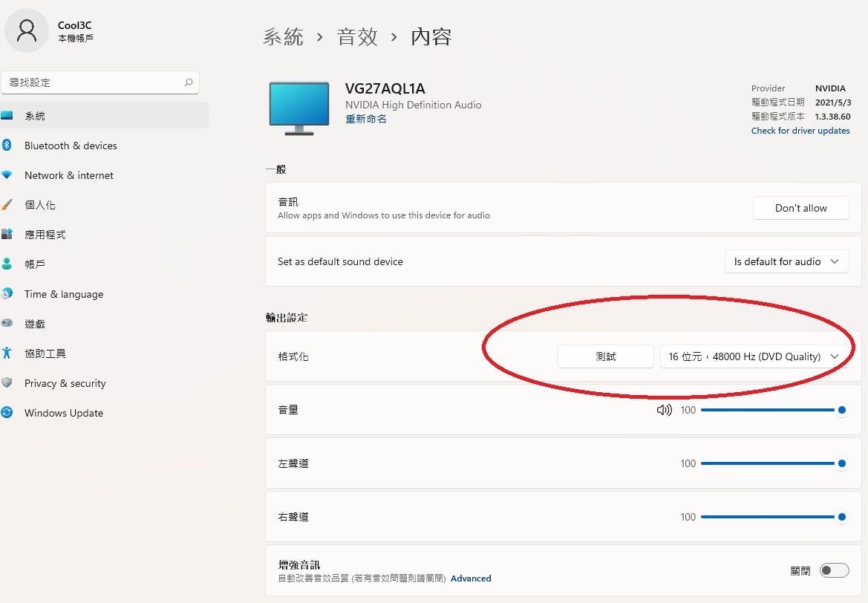Open the 16 位元 48000 Hz format dropdown
The image size is (868, 603).
pyautogui.click(x=754, y=356)
